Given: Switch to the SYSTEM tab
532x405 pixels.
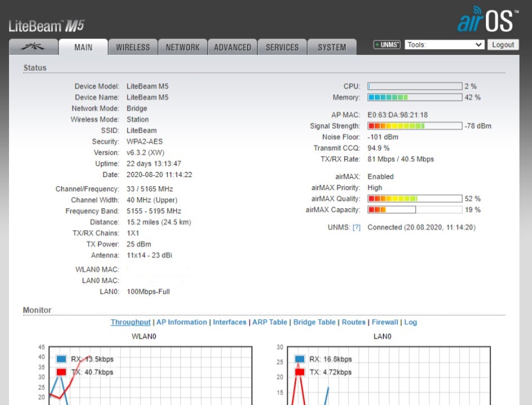Looking at the screenshot, I should click(332, 47).
